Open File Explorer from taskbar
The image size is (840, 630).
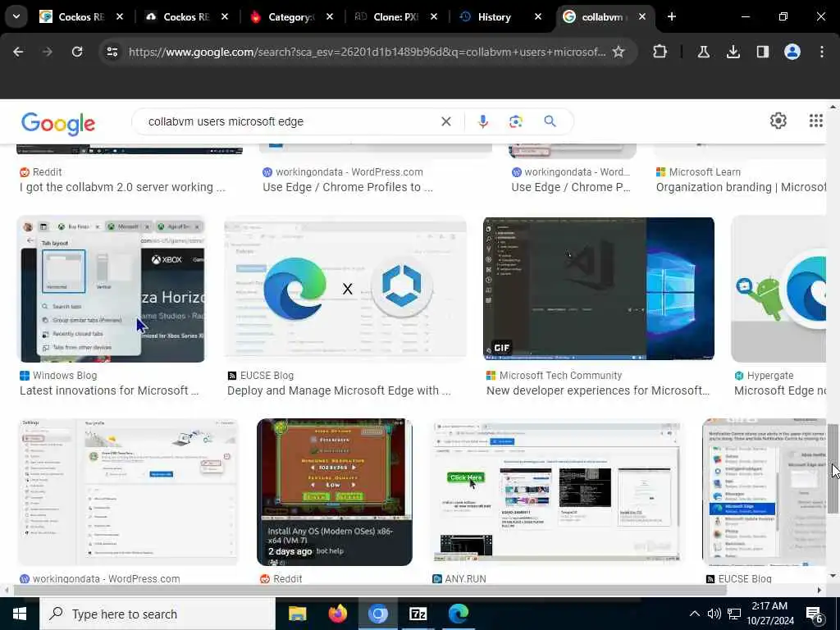click(x=297, y=614)
